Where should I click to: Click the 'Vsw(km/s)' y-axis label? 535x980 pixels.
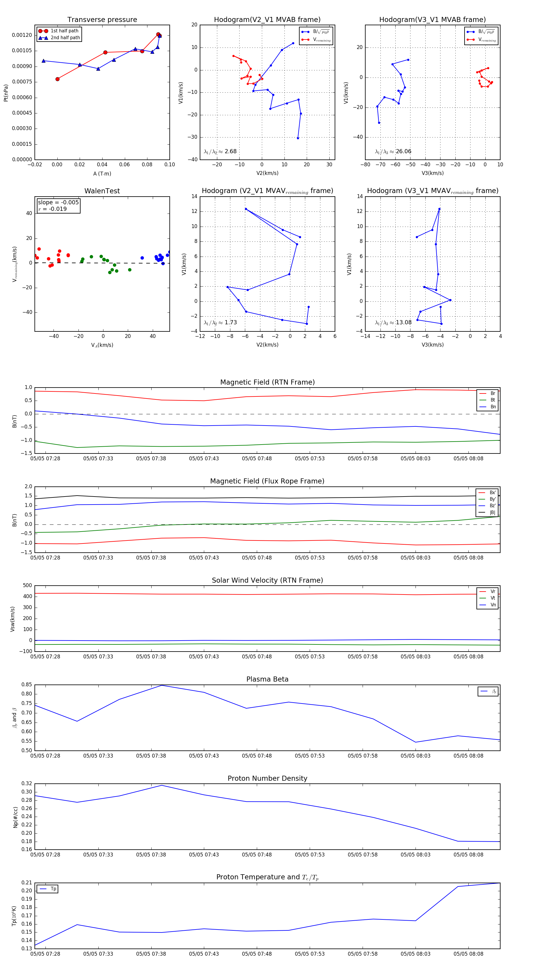coord(12,619)
